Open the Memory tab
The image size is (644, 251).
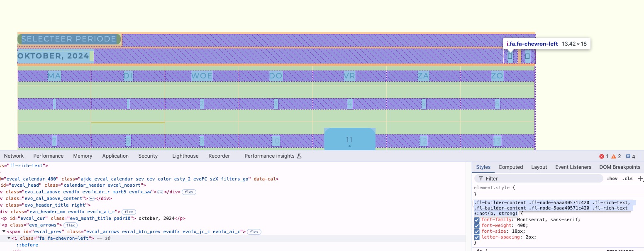point(83,156)
